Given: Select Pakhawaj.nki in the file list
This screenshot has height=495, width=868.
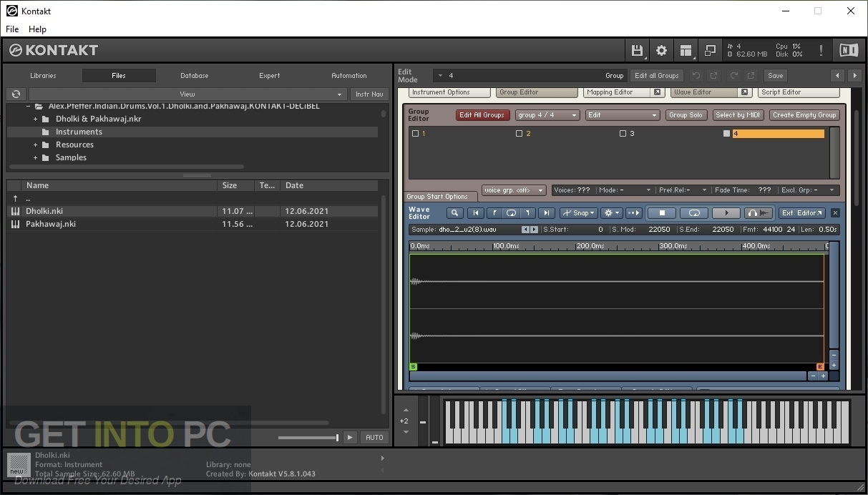Looking at the screenshot, I should tap(192, 224).
